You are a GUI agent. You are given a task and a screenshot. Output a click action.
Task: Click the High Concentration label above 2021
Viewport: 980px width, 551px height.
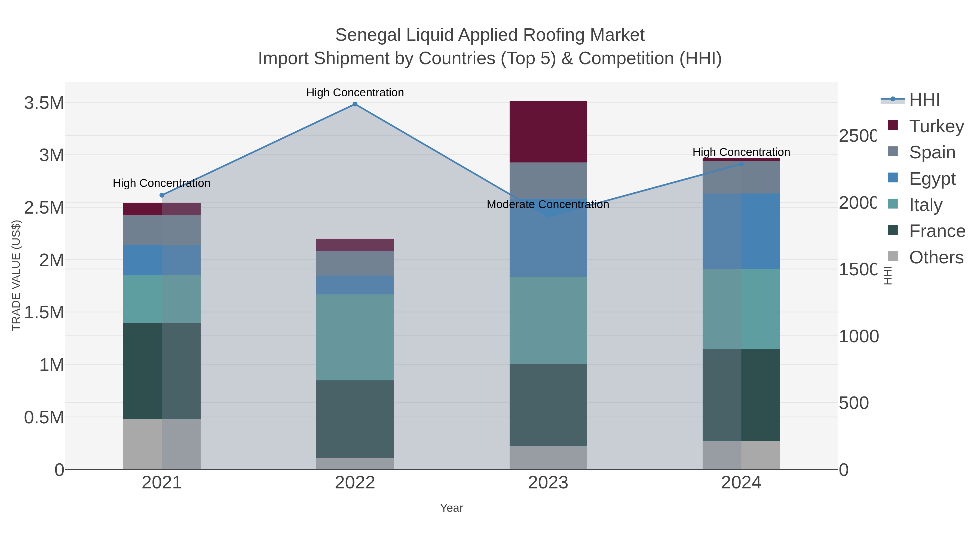tap(162, 183)
